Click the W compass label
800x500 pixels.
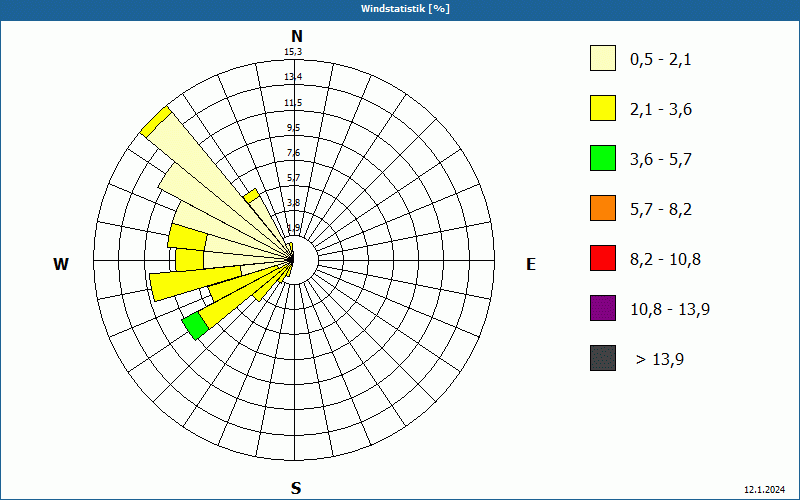tap(61, 264)
